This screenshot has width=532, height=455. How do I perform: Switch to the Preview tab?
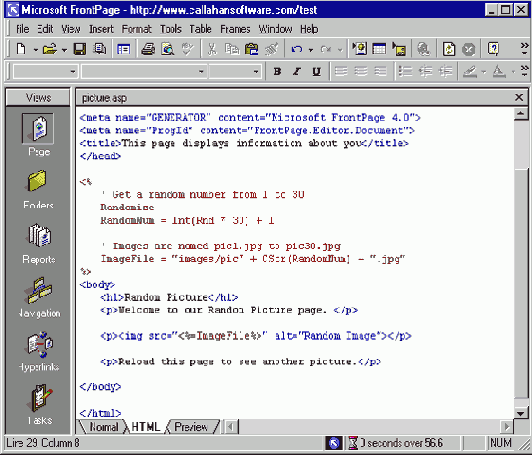click(x=191, y=426)
